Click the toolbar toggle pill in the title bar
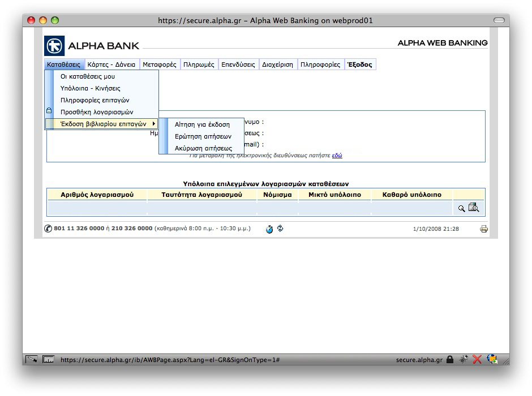Image resolution: width=532 pixels, height=396 pixels. pos(499,20)
